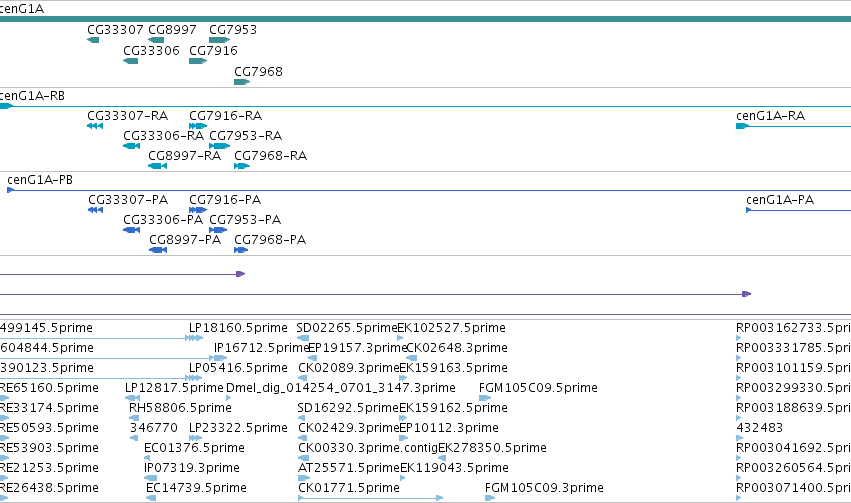Click the CG7953 gene arrow glyph
Image resolution: width=851 pixels, height=503 pixels.
click(x=220, y=40)
